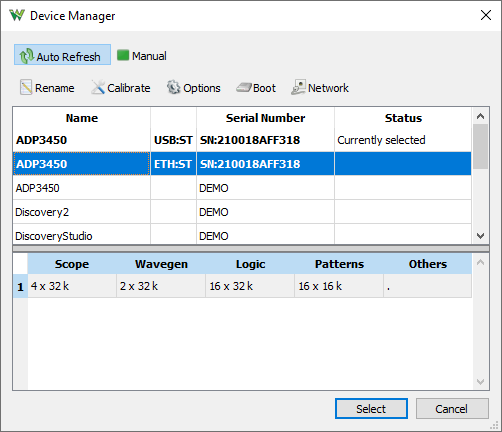Click the device list scroll up arrow
The width and height of the screenshot is (502, 432).
pos(480,116)
